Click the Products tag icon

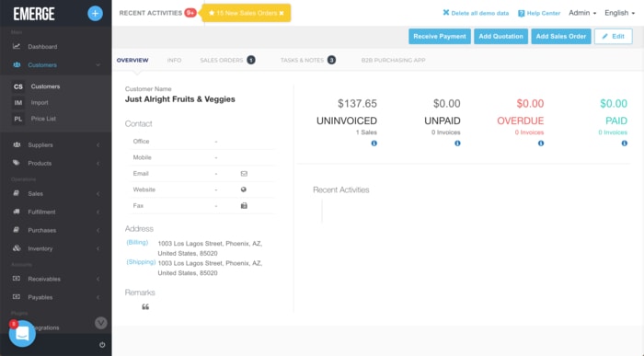click(17, 163)
